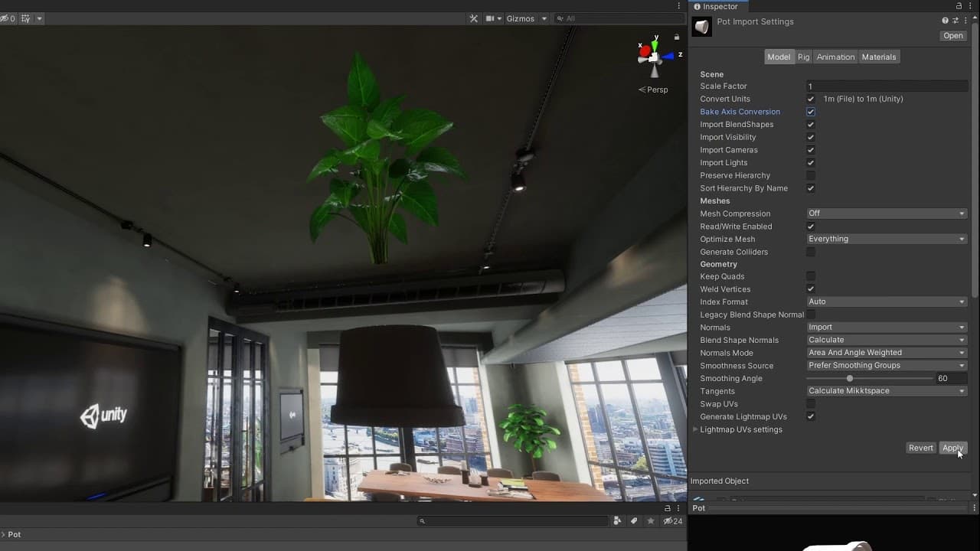Adjust the Smoothing Angle slider

(x=870, y=378)
